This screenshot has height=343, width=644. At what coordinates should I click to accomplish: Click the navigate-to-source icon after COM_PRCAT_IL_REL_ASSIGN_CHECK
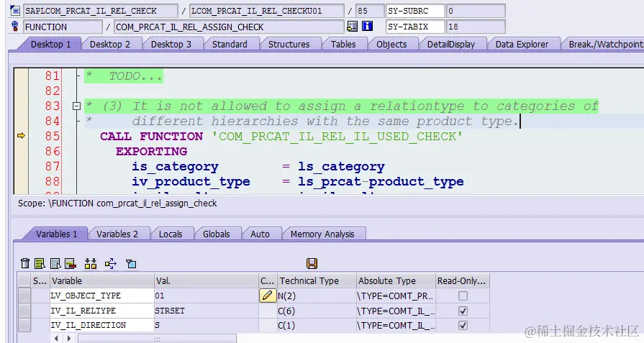(x=352, y=27)
